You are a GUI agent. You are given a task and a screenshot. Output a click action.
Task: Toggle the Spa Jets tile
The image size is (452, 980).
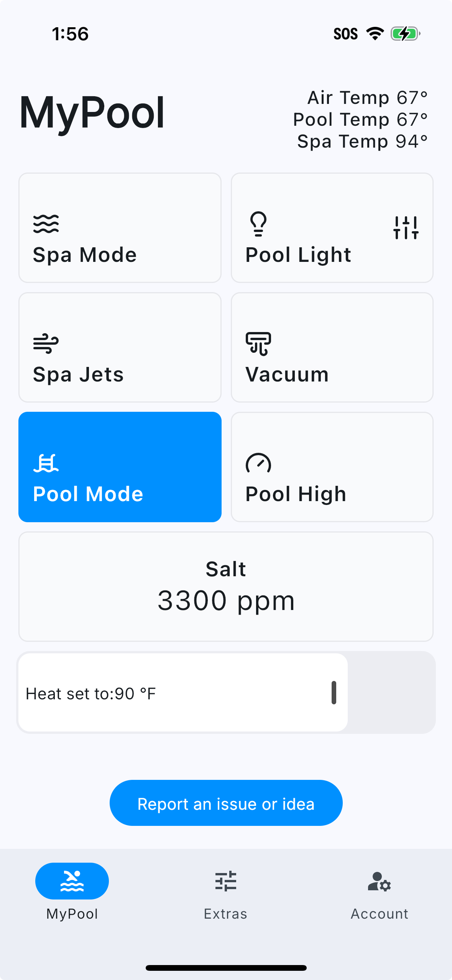120,347
